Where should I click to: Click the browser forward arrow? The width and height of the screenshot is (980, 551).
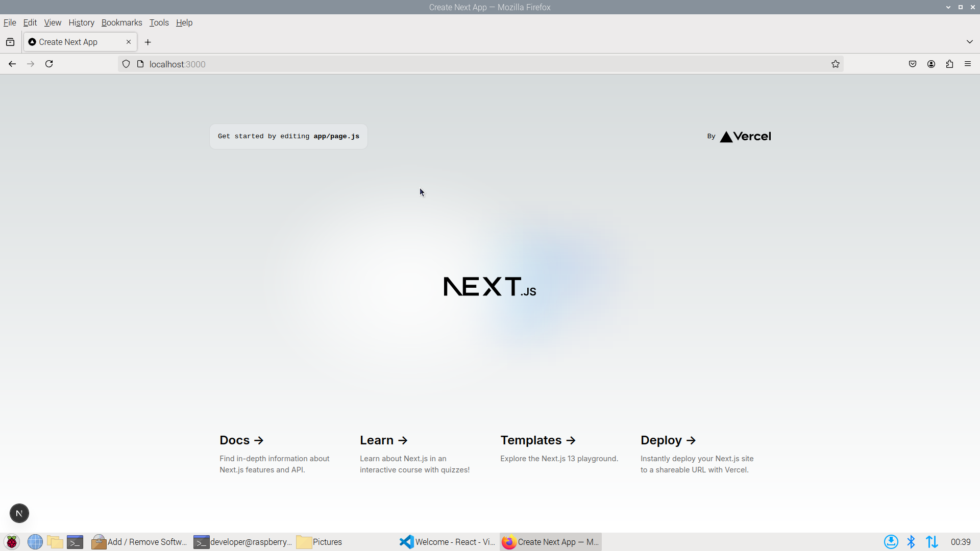click(31, 64)
